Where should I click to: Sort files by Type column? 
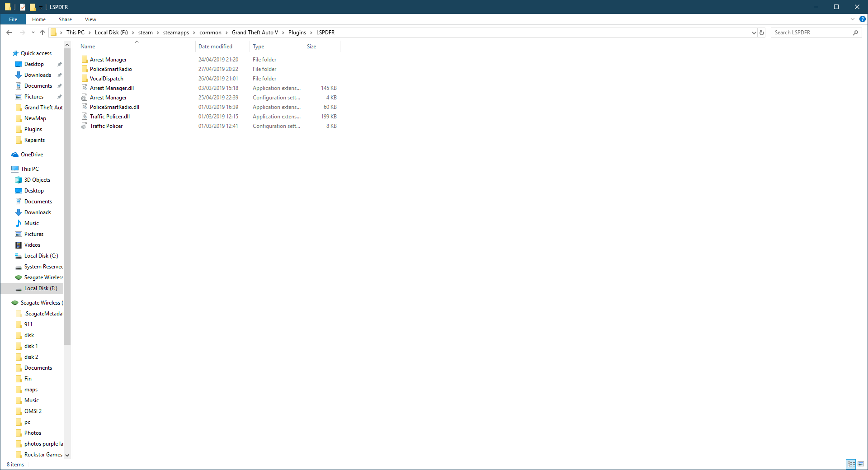pos(277,47)
